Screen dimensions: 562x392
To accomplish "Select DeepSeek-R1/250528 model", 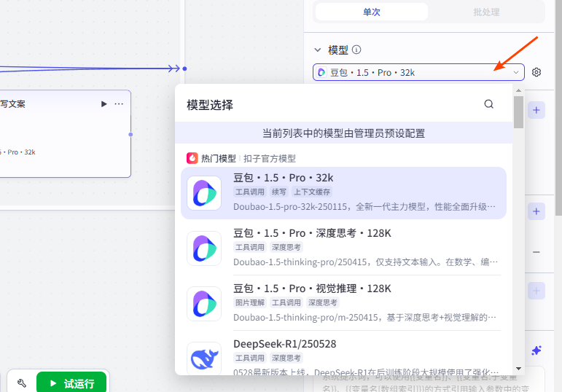I will pos(343,355).
